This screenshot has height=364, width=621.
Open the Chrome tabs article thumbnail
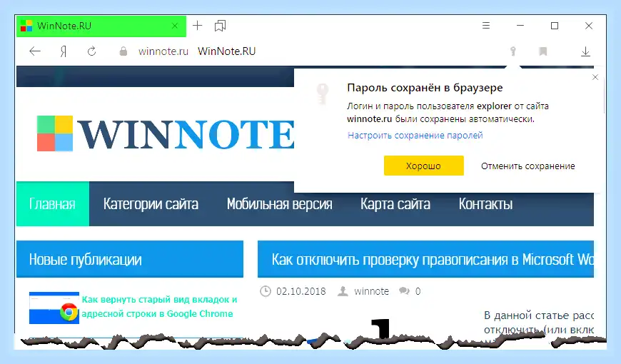click(54, 308)
